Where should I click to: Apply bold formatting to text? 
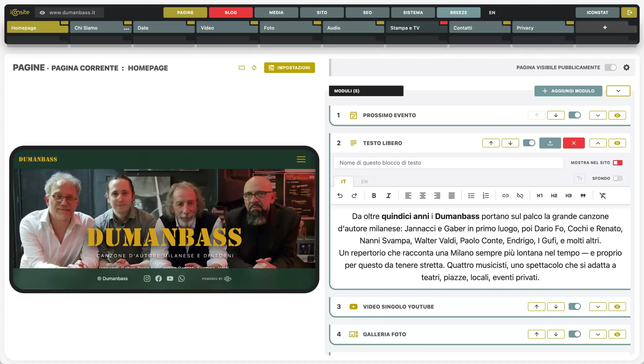[x=374, y=196]
